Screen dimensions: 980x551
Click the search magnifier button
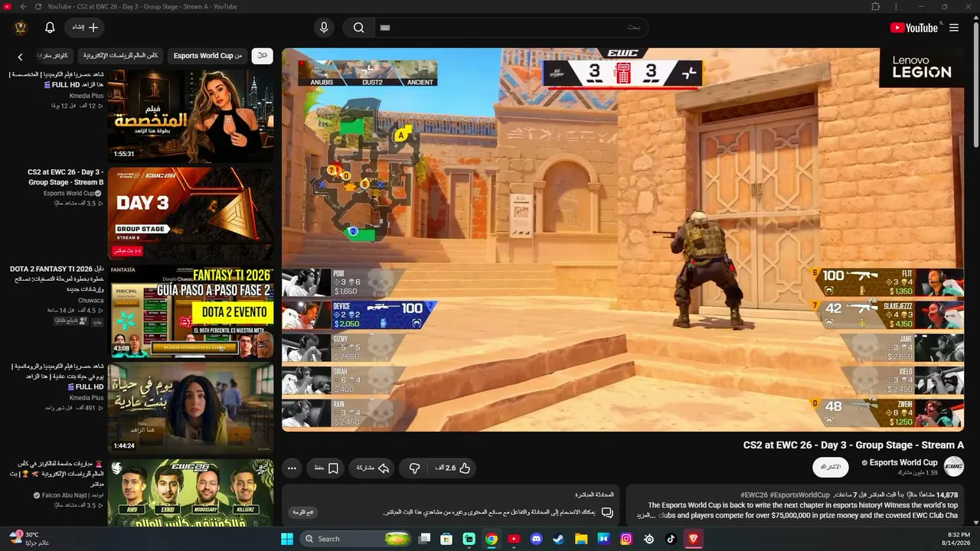(x=358, y=28)
